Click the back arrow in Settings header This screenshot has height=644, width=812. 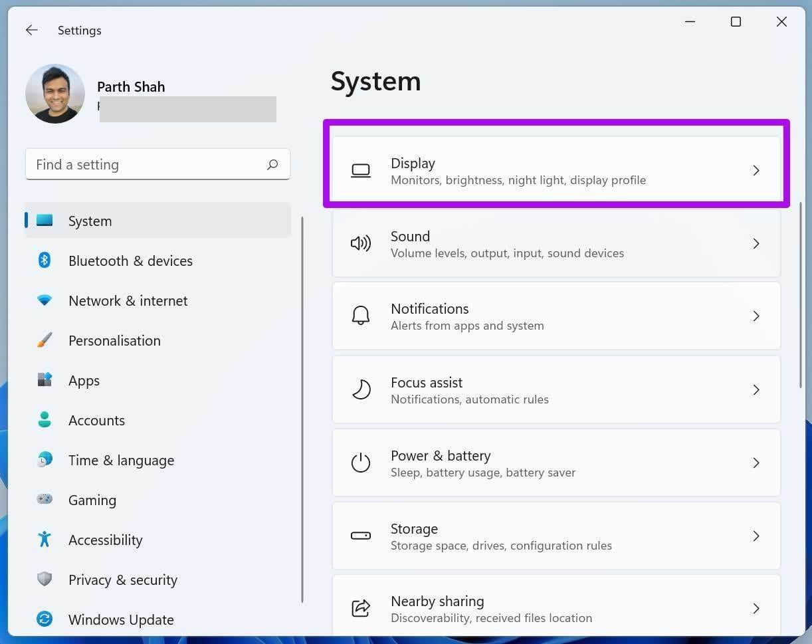31,30
